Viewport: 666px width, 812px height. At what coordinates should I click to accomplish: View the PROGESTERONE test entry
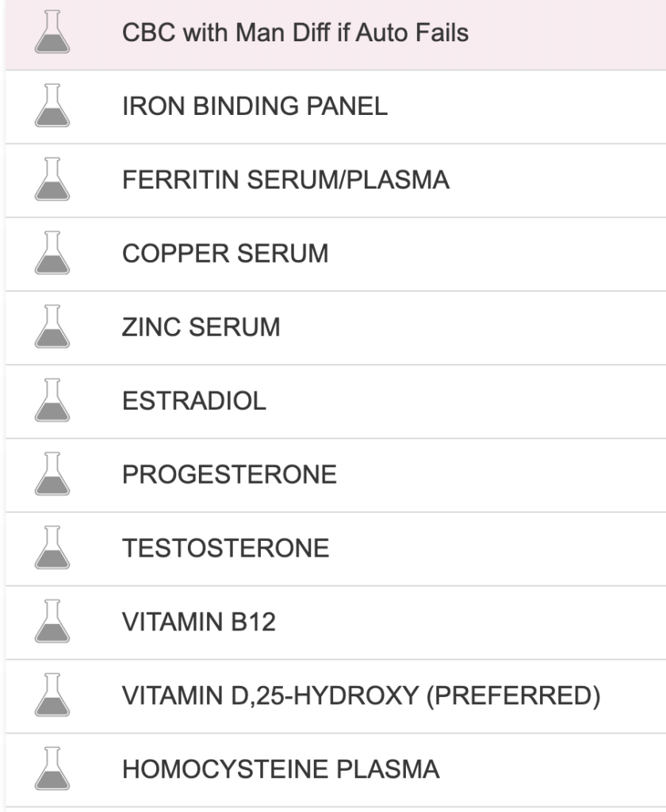(x=335, y=475)
